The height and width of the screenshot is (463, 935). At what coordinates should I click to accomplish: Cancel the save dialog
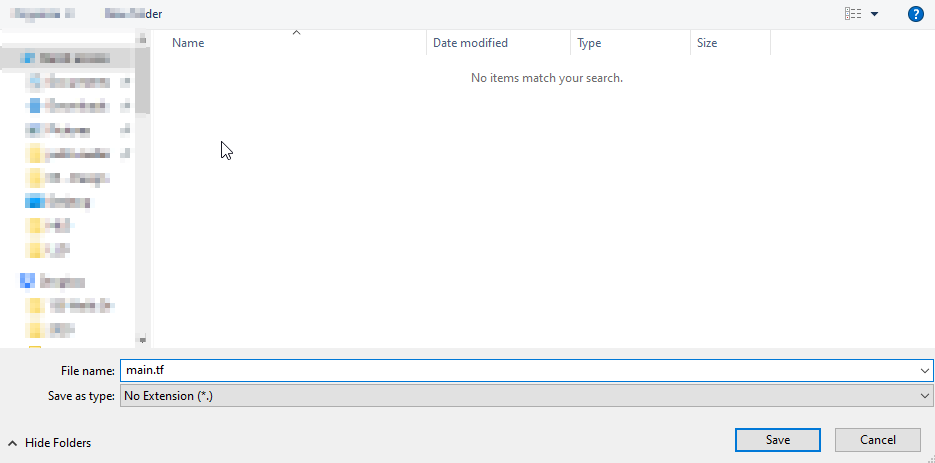pos(877,440)
